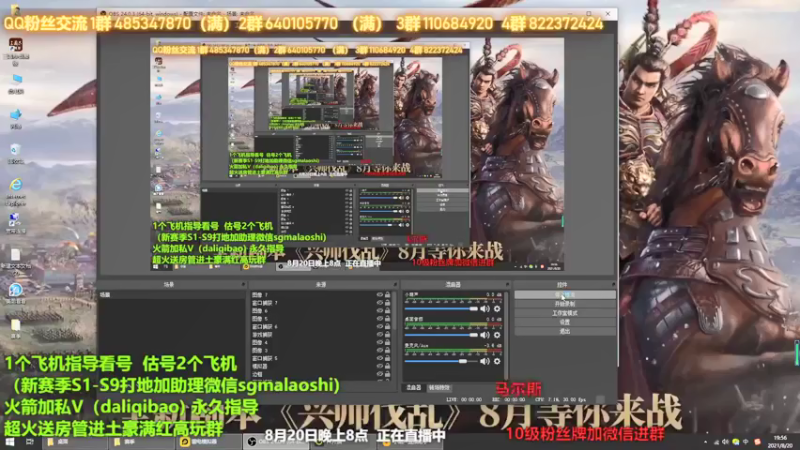Pop out the 场景 dock panel
This screenshot has width=800, height=450.
(x=243, y=285)
